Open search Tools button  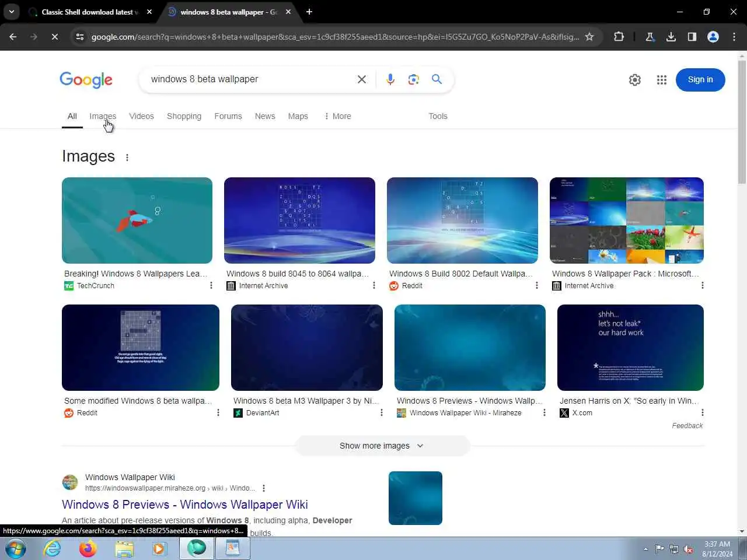438,116
